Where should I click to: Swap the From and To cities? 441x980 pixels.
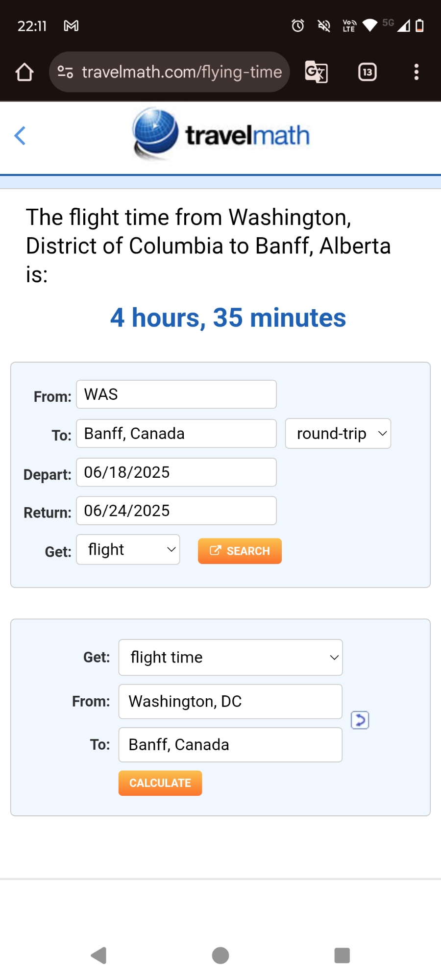coord(360,720)
